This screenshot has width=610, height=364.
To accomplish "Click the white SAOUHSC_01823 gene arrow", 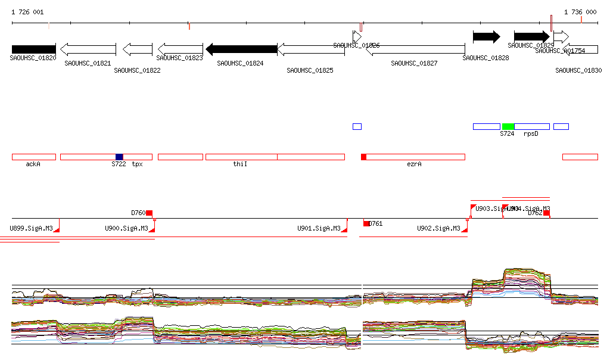I will point(180,49).
